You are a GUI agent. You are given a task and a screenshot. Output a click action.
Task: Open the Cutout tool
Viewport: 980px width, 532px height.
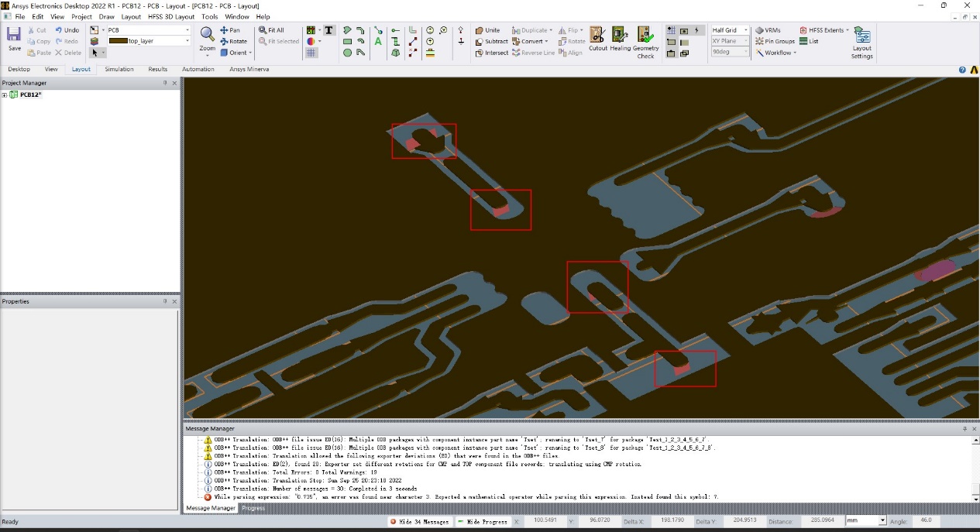point(597,39)
